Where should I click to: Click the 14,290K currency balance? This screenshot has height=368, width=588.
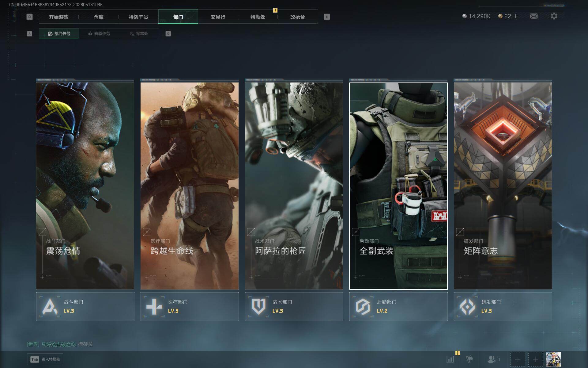click(x=479, y=16)
